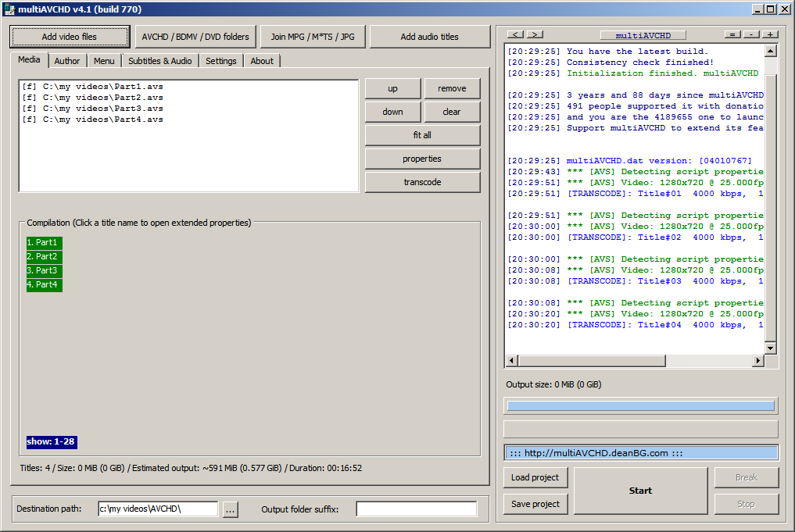Click the TRANSCODE Title#01 log line
The image size is (795, 532).
point(636,194)
